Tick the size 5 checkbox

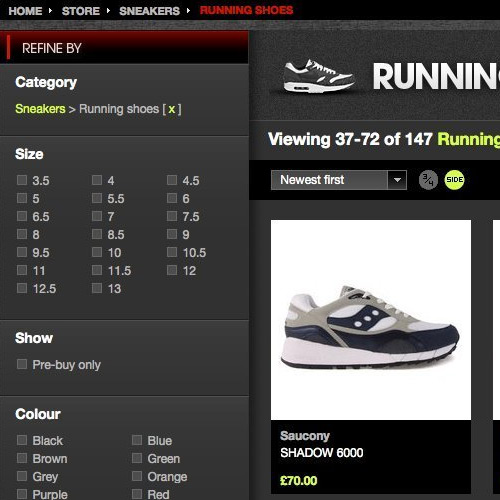22,198
